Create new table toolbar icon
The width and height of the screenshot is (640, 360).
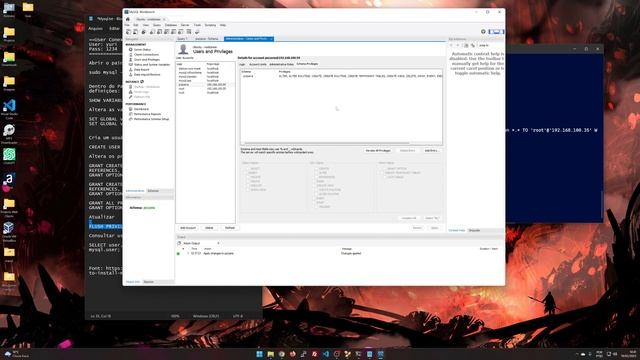point(160,31)
